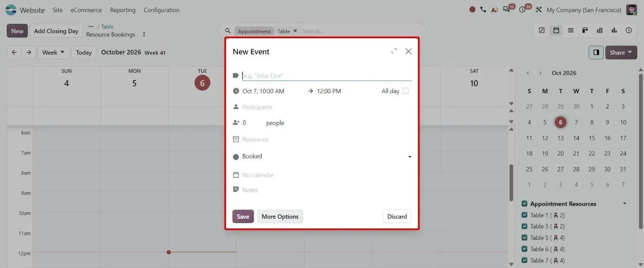Image resolution: width=644 pixels, height=268 pixels.
Task: Click Add Closing Day button
Action: pos(56,31)
